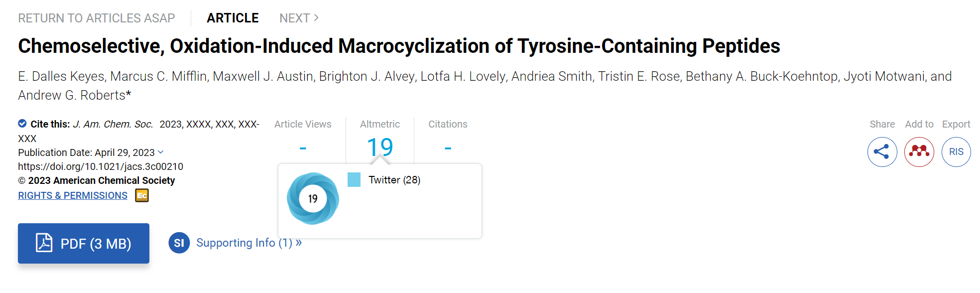This screenshot has width=980, height=293.
Task: Click the Share icon button
Action: click(882, 152)
